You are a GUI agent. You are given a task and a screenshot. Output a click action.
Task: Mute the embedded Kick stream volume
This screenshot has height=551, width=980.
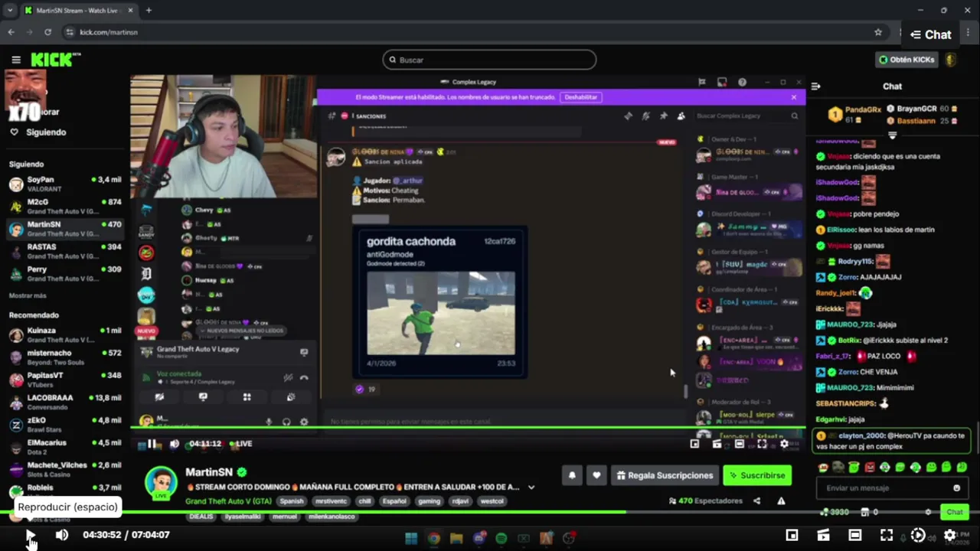(174, 444)
